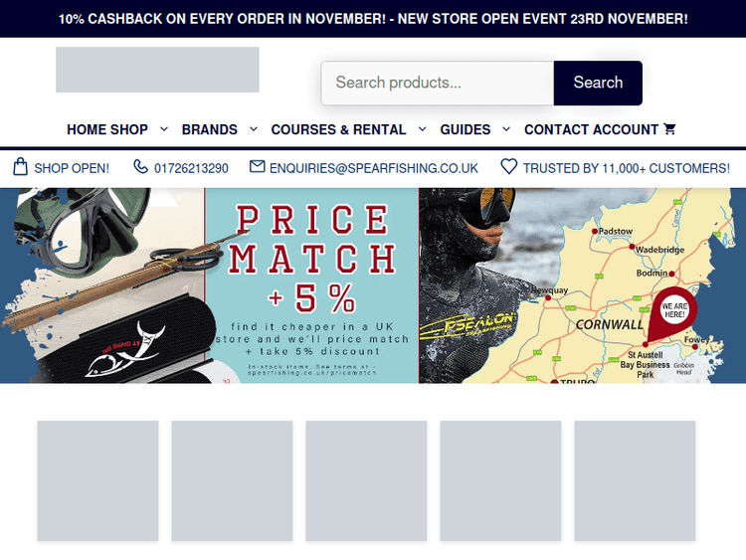Click the heart trusted customers icon
746x560 pixels.
[508, 166]
